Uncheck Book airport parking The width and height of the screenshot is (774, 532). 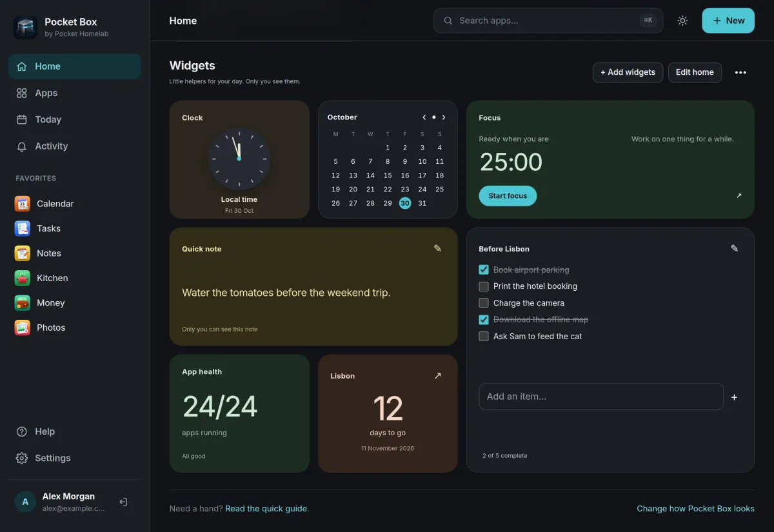click(484, 270)
